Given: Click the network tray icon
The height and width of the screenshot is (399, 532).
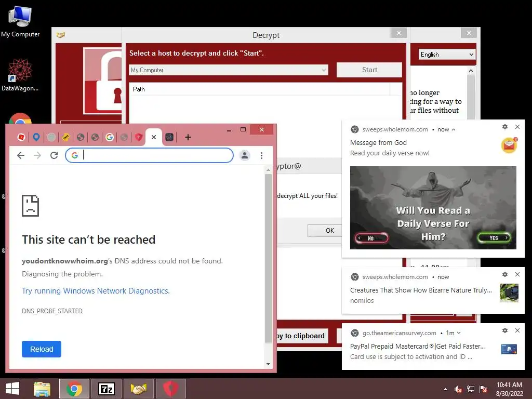Looking at the screenshot, I should [471, 389].
